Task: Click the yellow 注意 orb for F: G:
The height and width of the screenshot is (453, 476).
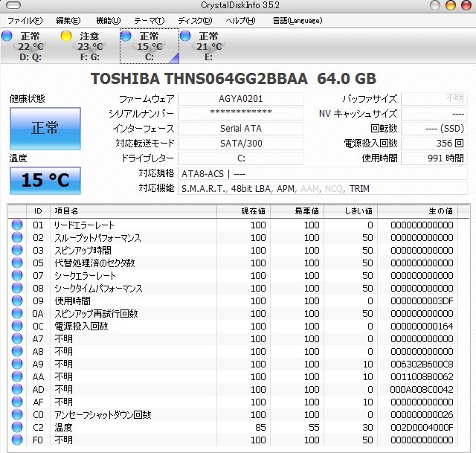Action: point(66,36)
